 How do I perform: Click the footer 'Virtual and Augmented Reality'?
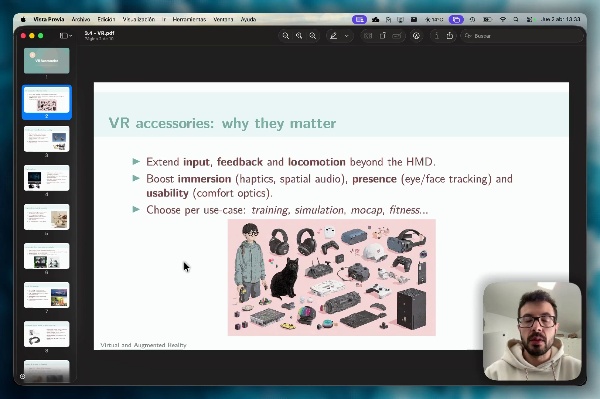(x=143, y=345)
